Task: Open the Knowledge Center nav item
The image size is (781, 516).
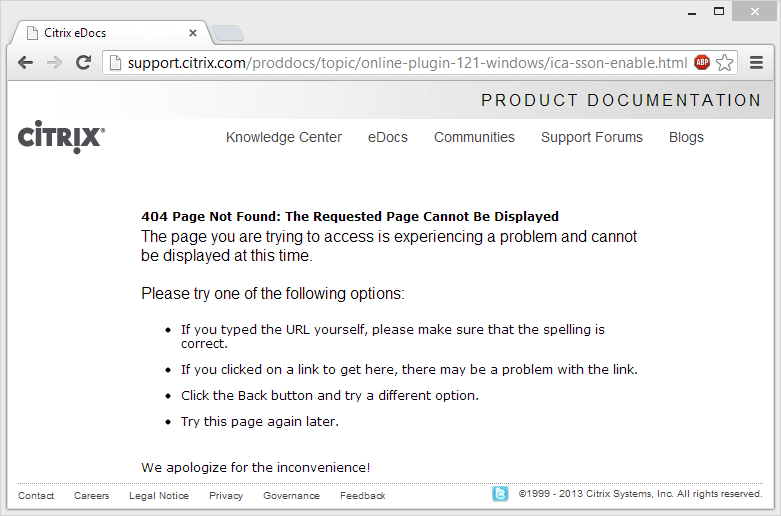Action: (284, 137)
